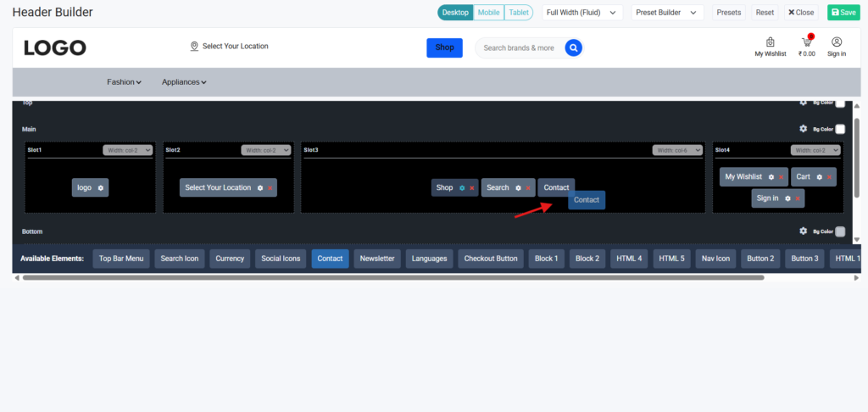The width and height of the screenshot is (868, 412).
Task: Open Slot1 width dropdown
Action: (x=127, y=150)
